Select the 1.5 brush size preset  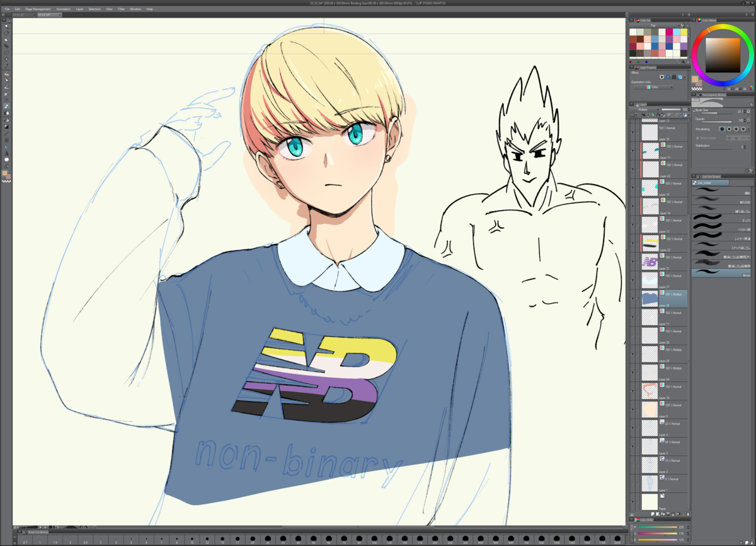(54, 539)
